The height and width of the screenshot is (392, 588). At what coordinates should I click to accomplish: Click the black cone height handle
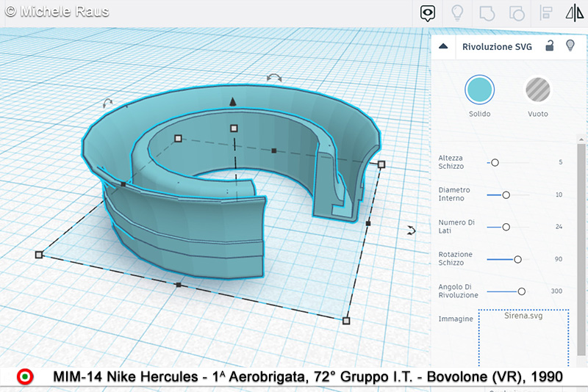tap(233, 101)
